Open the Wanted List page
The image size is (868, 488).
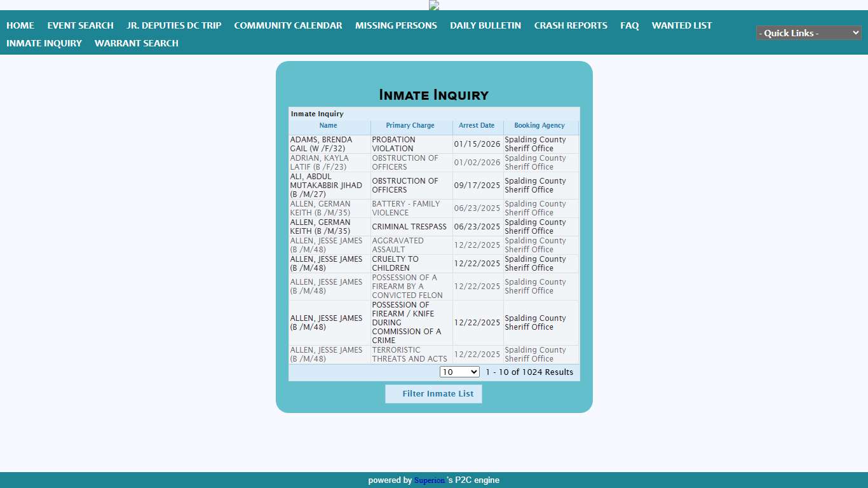(682, 25)
